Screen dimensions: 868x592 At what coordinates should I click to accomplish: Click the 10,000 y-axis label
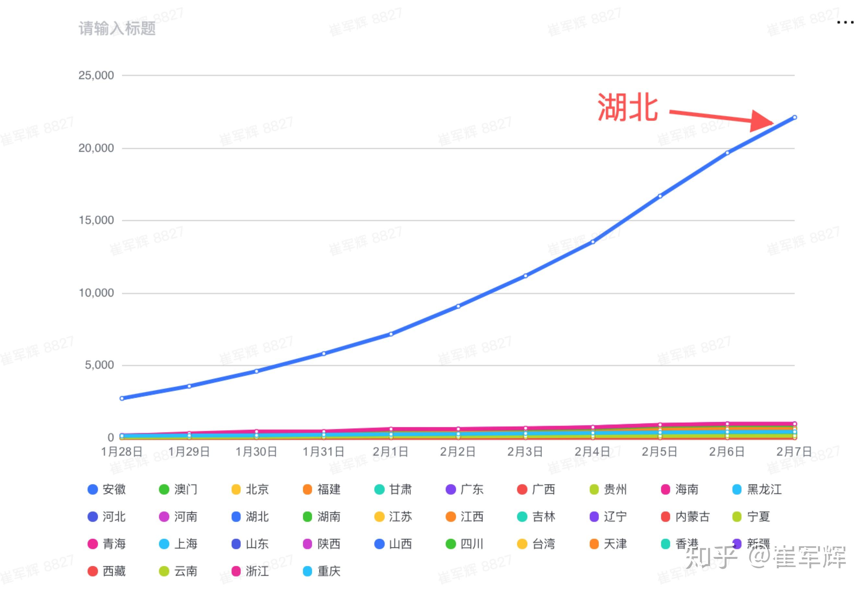point(96,293)
